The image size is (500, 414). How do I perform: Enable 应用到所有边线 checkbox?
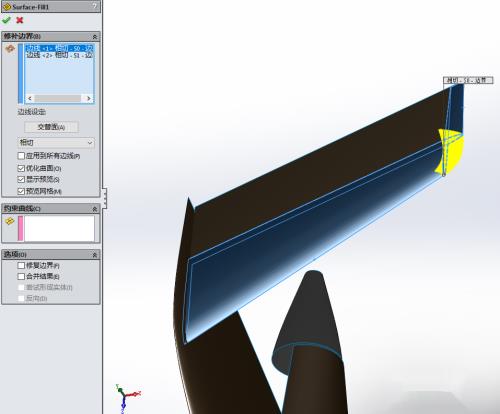point(21,156)
